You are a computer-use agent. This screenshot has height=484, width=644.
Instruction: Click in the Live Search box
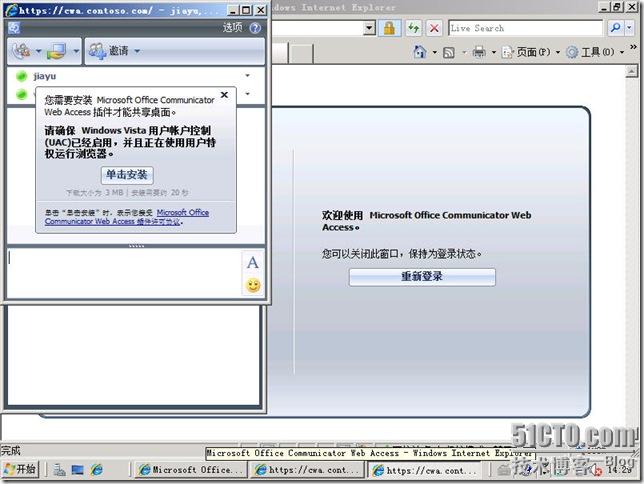click(525, 28)
